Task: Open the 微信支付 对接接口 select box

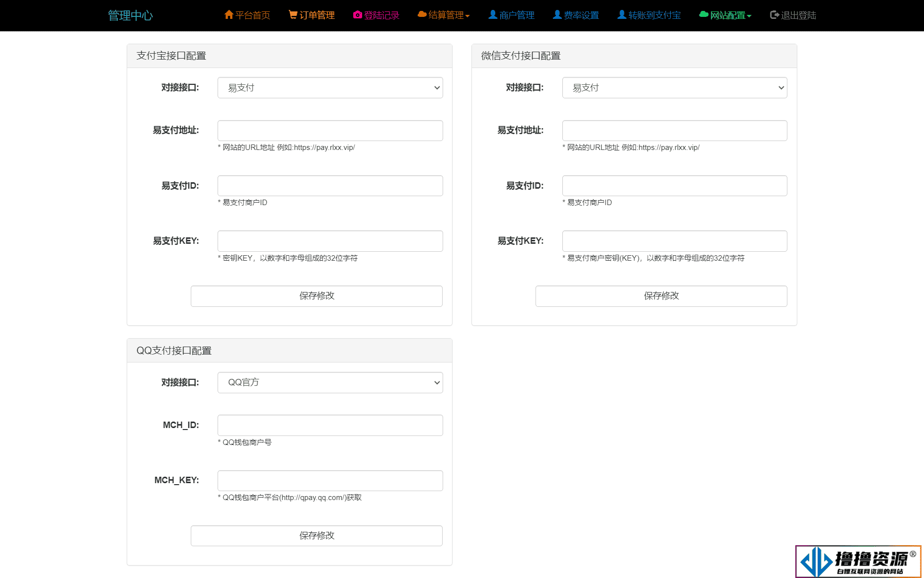Action: [675, 88]
